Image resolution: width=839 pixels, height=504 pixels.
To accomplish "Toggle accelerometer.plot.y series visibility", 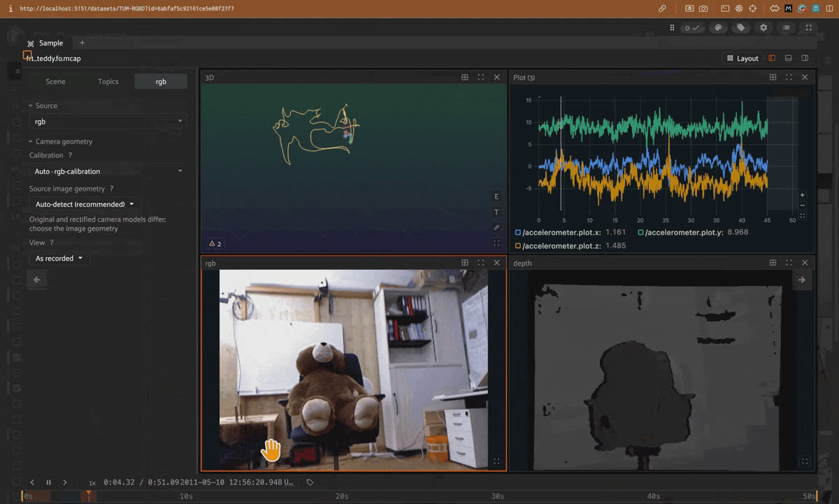I will click(x=641, y=232).
